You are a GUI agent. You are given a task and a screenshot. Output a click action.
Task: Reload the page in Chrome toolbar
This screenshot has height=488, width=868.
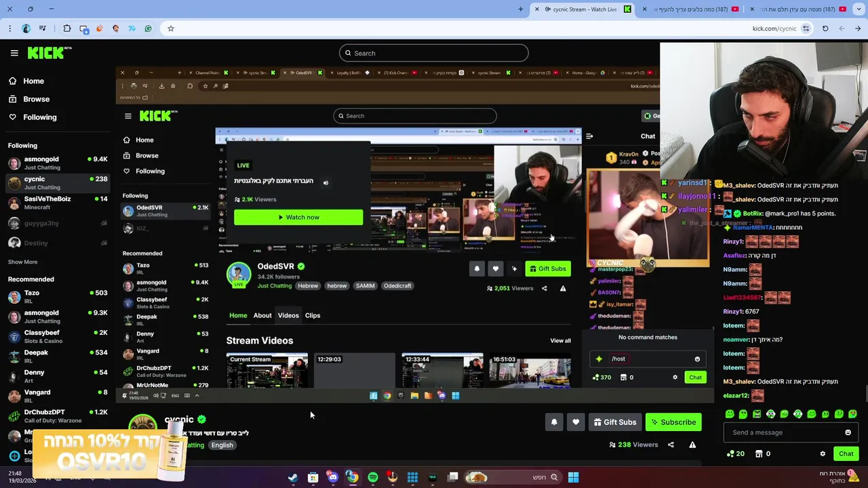[x=825, y=28]
